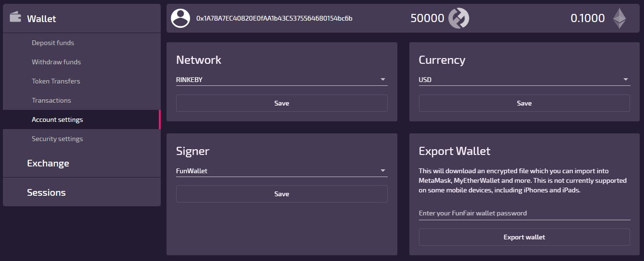The image size is (644, 261).
Task: Expand the Exchange section
Action: (x=48, y=163)
